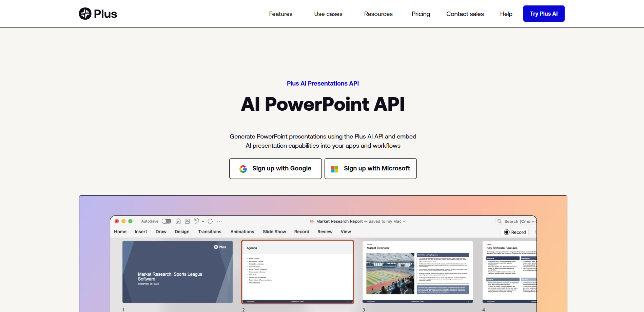Open the ellipsis more-commands icon
Viewport: 644px width, 312px height.
point(219,221)
